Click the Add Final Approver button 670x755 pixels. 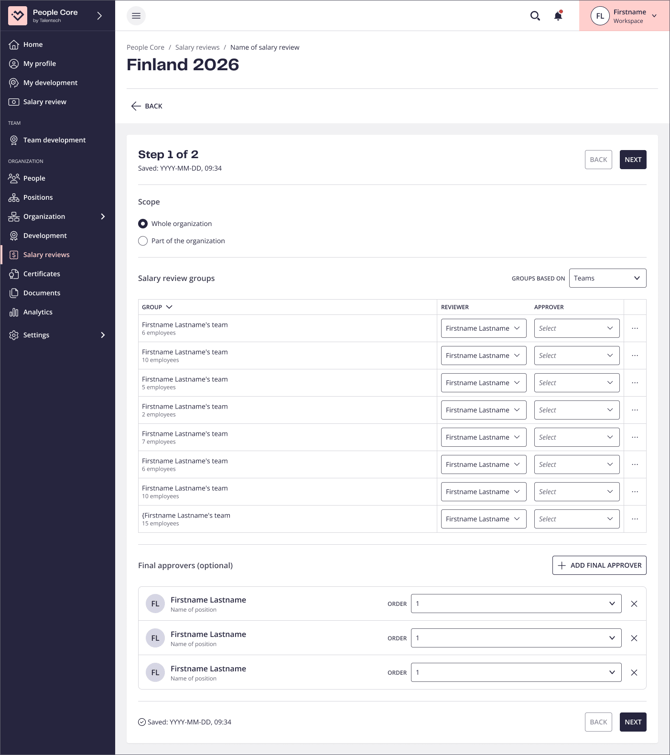(599, 565)
